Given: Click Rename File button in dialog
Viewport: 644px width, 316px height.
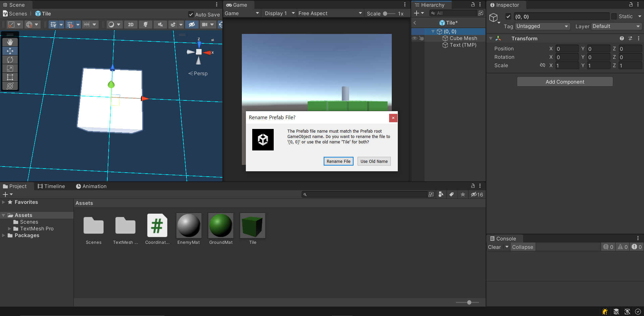Looking at the screenshot, I should 338,161.
